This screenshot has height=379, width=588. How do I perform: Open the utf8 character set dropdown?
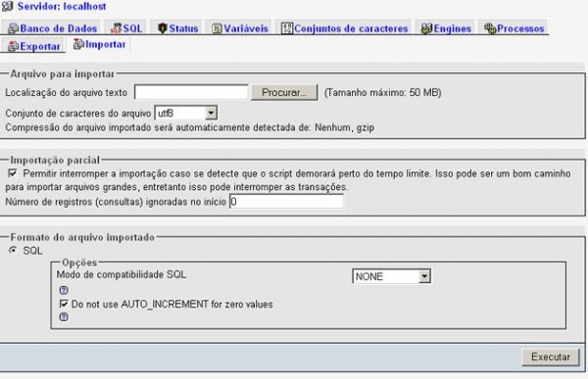[x=186, y=113]
